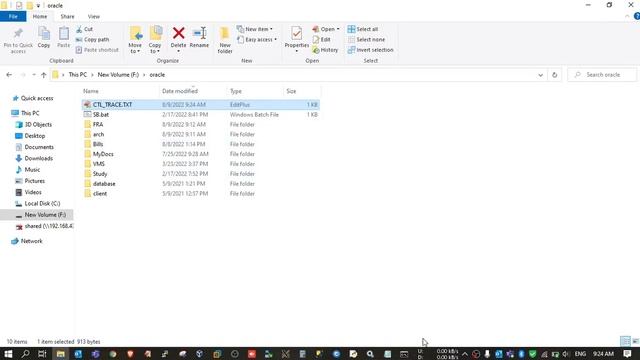
Task: Click This PC in address bar
Action: 78,75
